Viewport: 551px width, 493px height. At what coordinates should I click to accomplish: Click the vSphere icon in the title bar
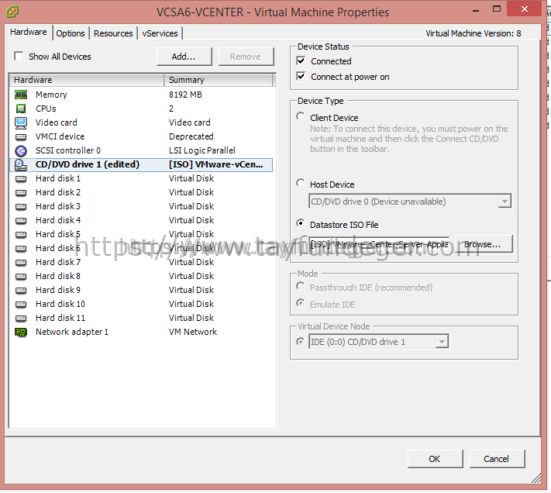coord(12,12)
